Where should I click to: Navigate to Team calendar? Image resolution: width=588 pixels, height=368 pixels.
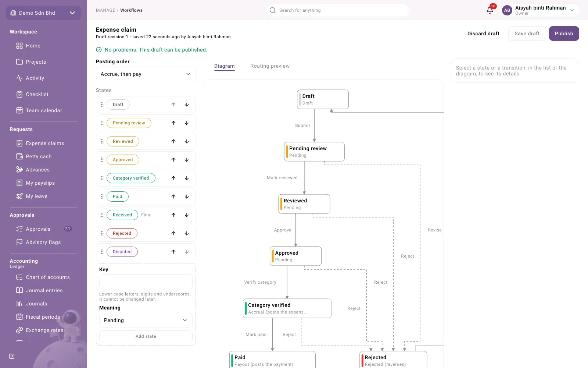point(43,110)
